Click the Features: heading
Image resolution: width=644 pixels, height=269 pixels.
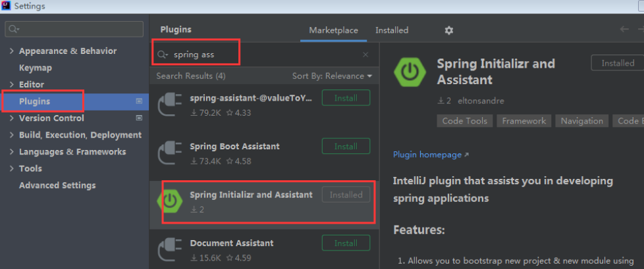tap(419, 230)
